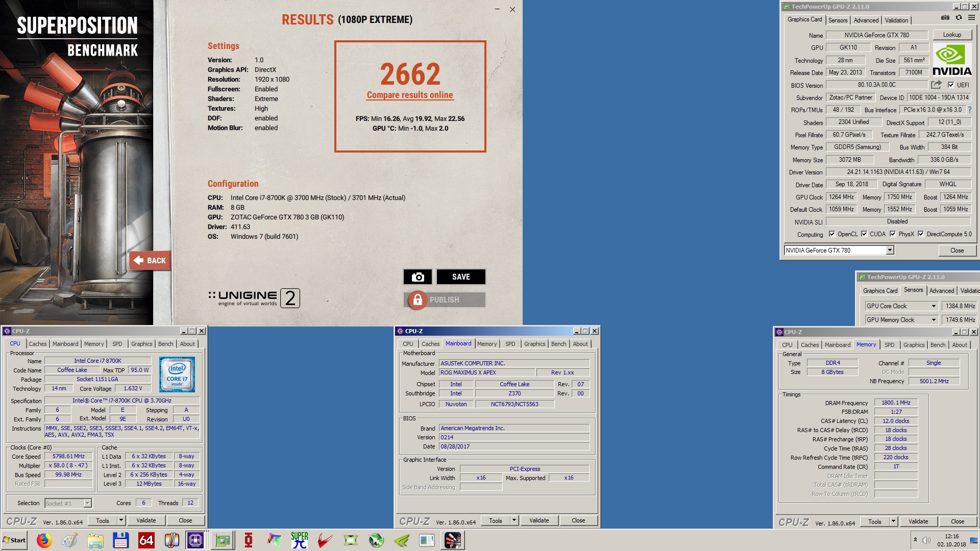Open AIDA64 red 64 taskbar icon
980x551 pixels.
pyautogui.click(x=146, y=540)
